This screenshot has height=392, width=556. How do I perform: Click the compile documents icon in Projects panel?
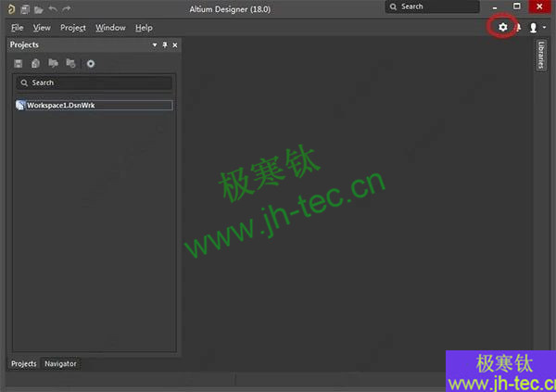click(x=35, y=64)
